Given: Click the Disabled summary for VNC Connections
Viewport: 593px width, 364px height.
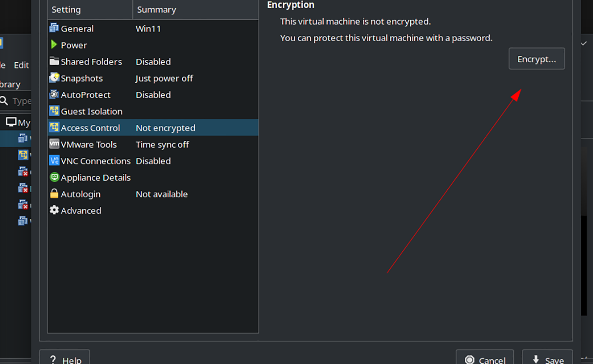Looking at the screenshot, I should click(153, 161).
